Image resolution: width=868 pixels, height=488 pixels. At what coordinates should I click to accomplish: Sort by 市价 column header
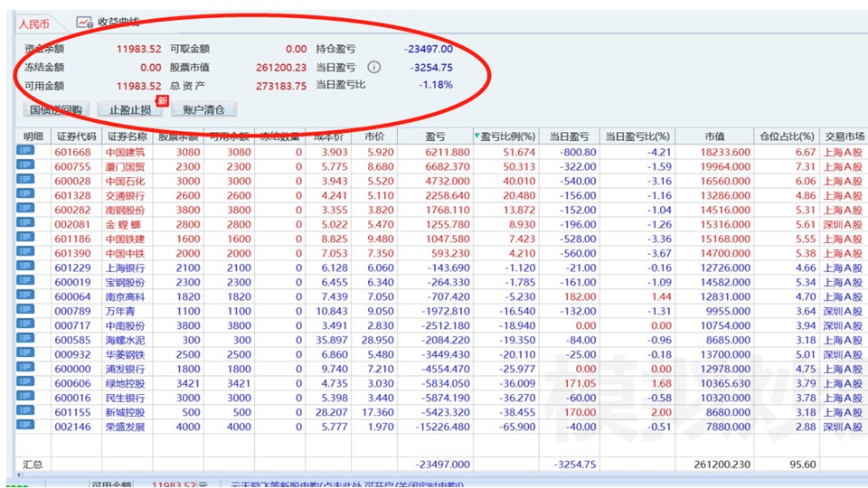[374, 136]
